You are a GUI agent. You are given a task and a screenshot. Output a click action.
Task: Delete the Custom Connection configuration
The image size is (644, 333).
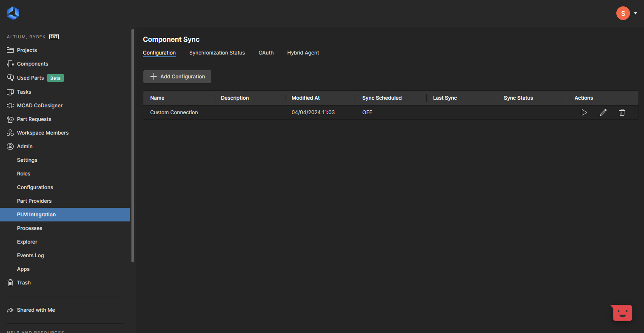click(622, 112)
